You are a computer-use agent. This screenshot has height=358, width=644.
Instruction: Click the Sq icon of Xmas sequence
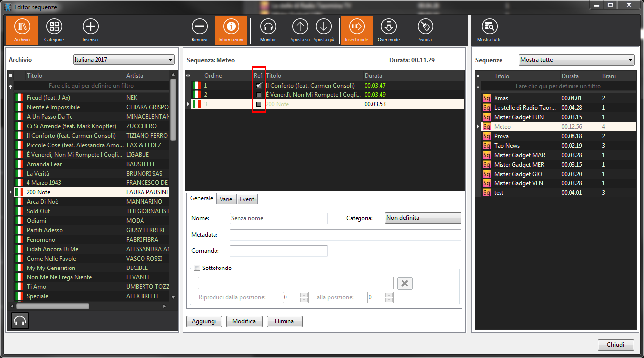coord(487,98)
